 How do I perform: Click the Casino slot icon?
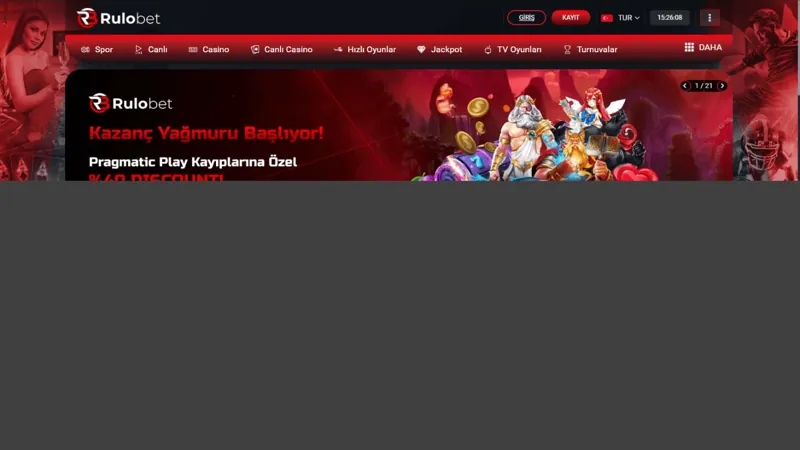tap(193, 49)
